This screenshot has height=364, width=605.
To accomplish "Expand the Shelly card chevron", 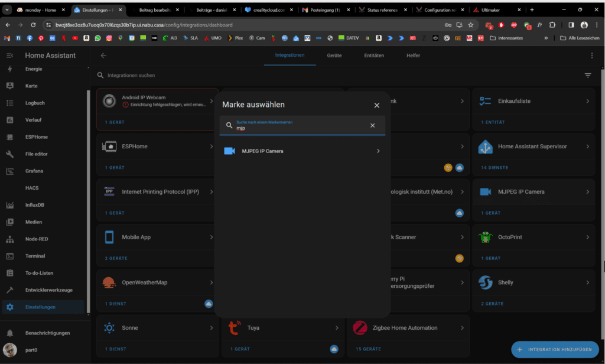I will tap(588, 282).
